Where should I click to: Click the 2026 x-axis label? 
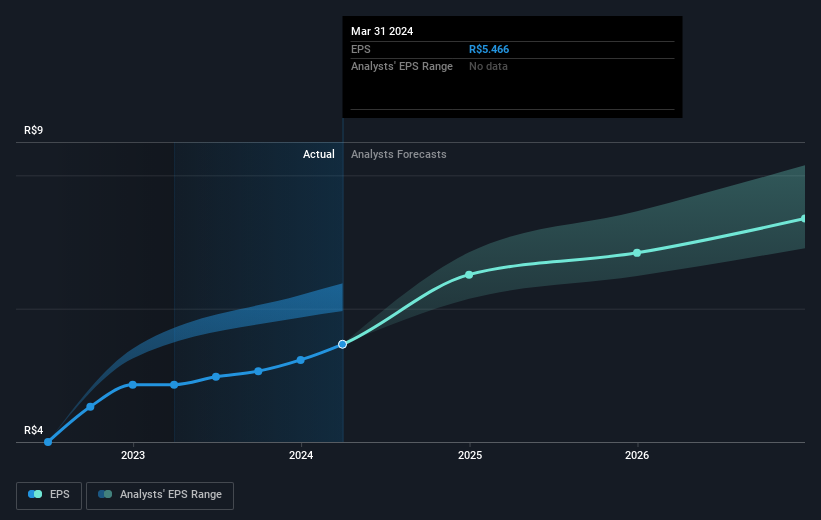[x=637, y=455]
